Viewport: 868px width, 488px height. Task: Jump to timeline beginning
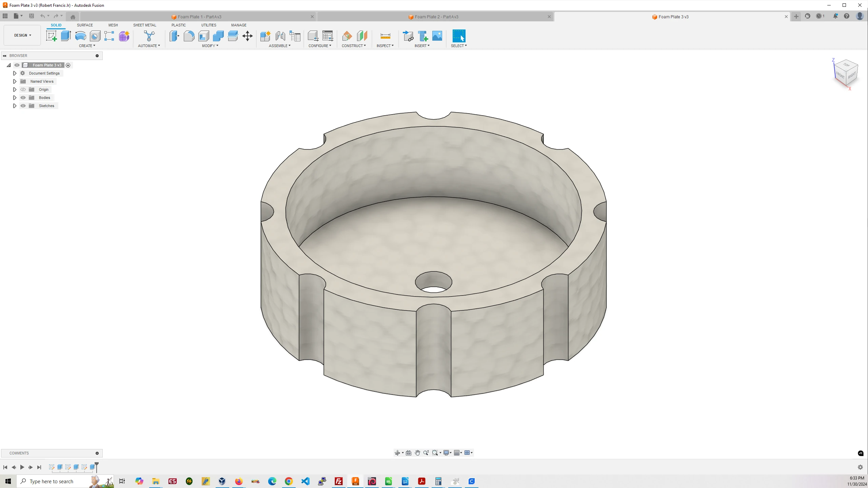pyautogui.click(x=5, y=467)
